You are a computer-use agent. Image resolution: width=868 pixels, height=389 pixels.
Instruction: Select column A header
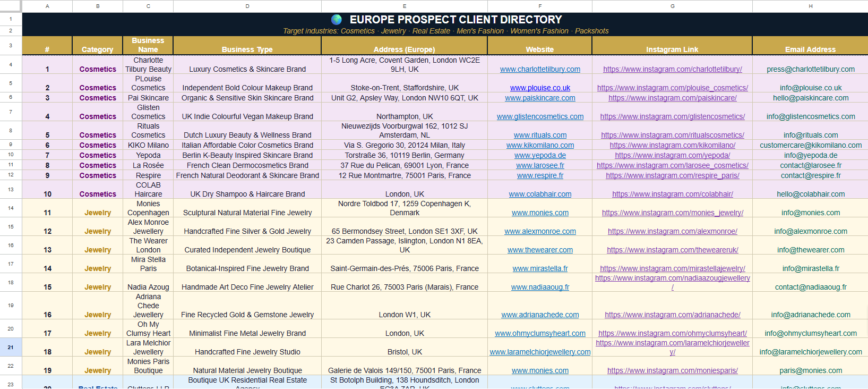coord(47,6)
